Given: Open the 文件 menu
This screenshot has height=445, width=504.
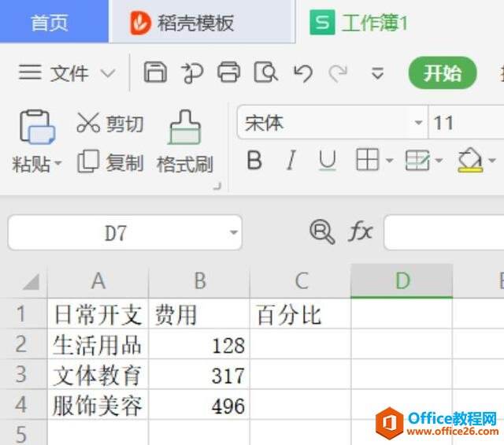Looking at the screenshot, I should point(69,73).
